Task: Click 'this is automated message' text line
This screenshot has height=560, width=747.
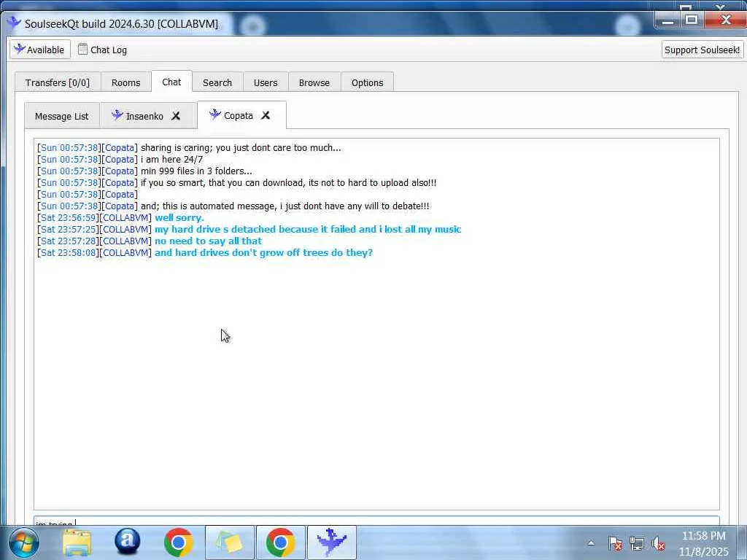Action: point(285,206)
